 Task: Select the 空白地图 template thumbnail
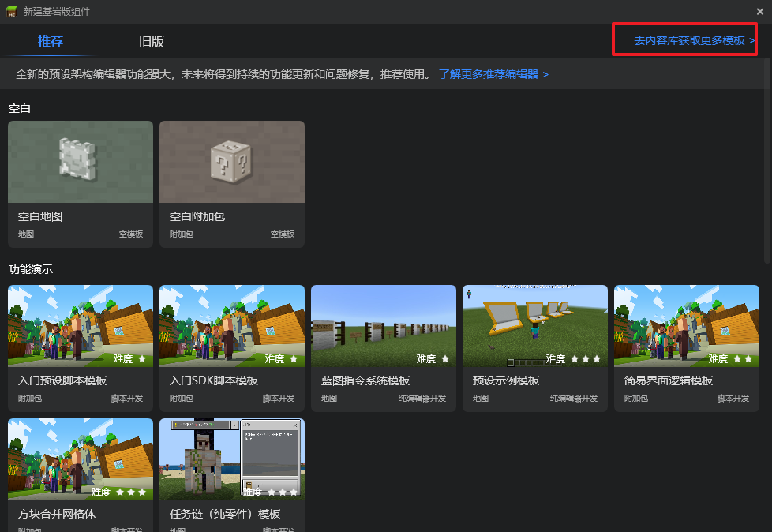pyautogui.click(x=81, y=162)
